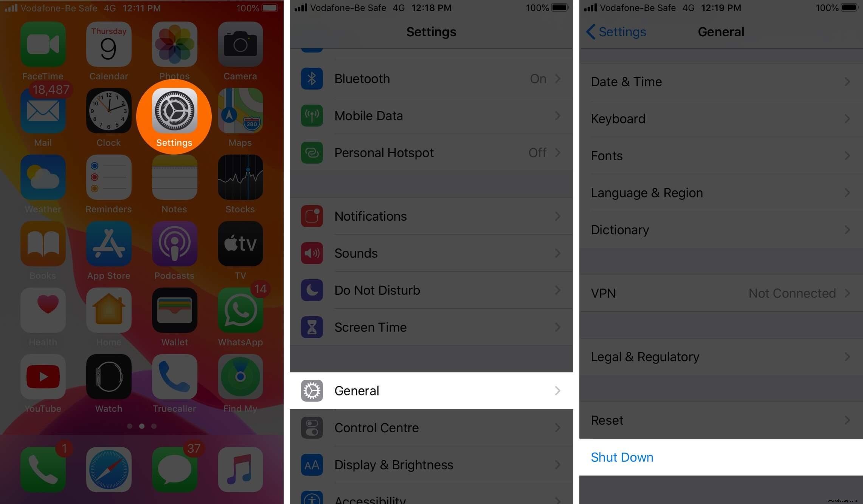Click Shut Down in General settings

coord(622,457)
